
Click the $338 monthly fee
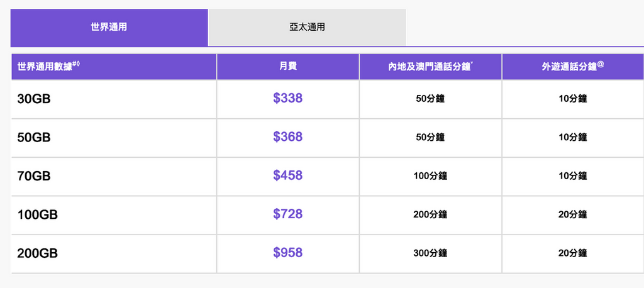288,99
